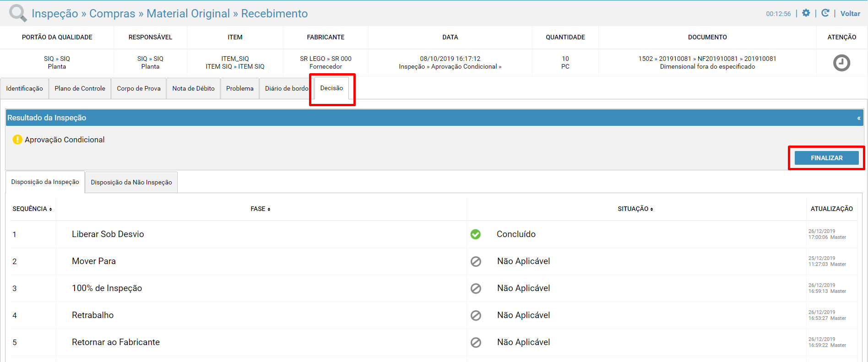
Task: Switch to Disposição da Não Inspeção sub-tab
Action: click(x=131, y=182)
